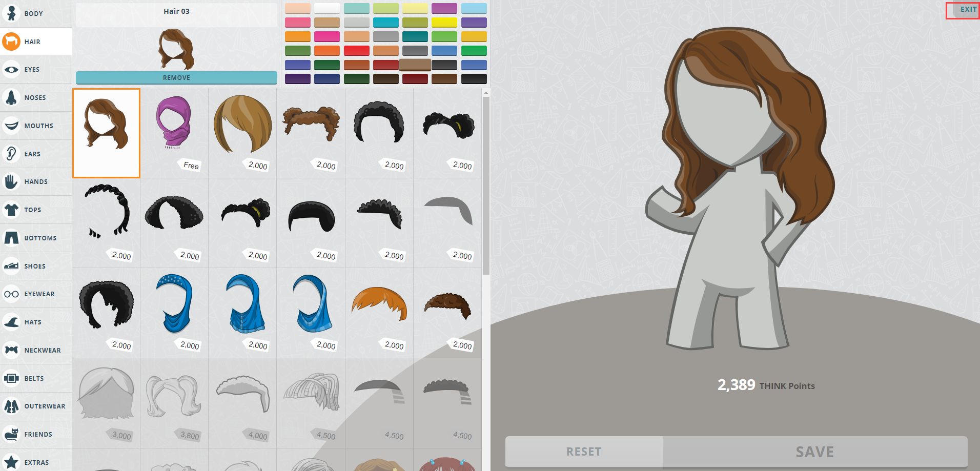980x471 pixels.
Task: Select the blue polka-dot hijab thumbnail
Action: click(x=174, y=313)
